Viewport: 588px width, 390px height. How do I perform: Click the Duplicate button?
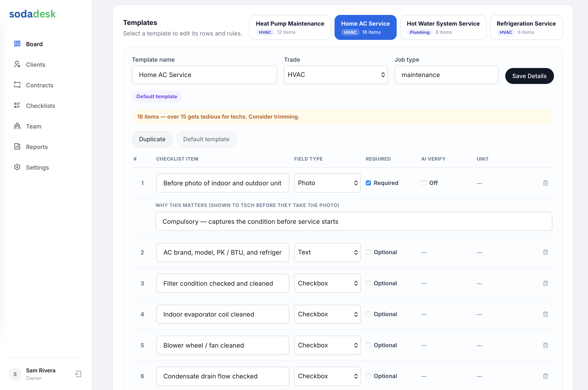[x=152, y=139]
